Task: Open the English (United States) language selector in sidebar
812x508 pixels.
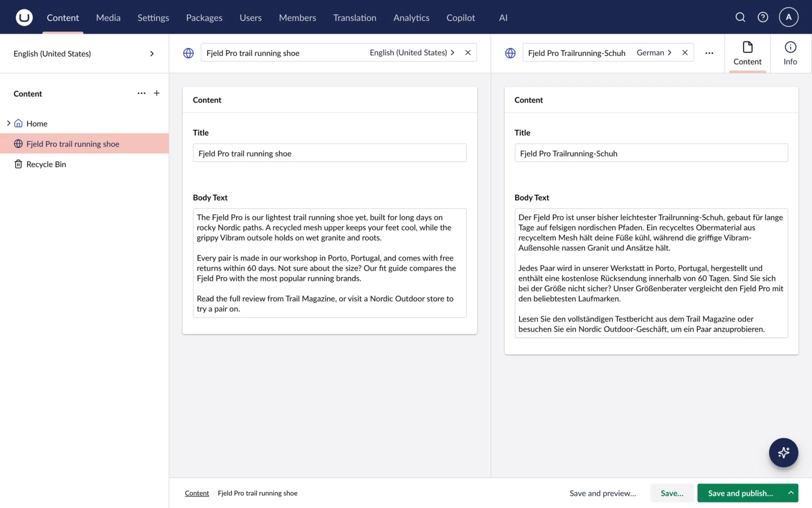Action: click(x=84, y=53)
